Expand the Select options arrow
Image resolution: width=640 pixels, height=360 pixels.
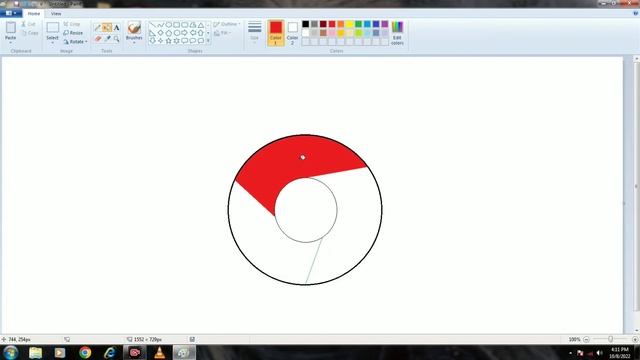pyautogui.click(x=52, y=43)
